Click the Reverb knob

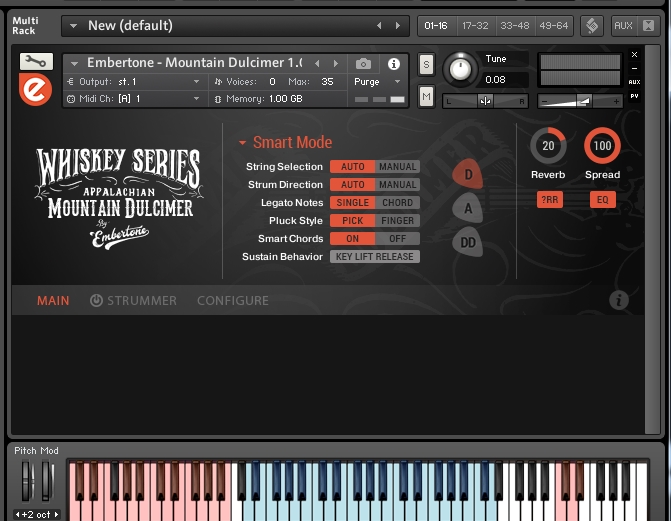548,146
